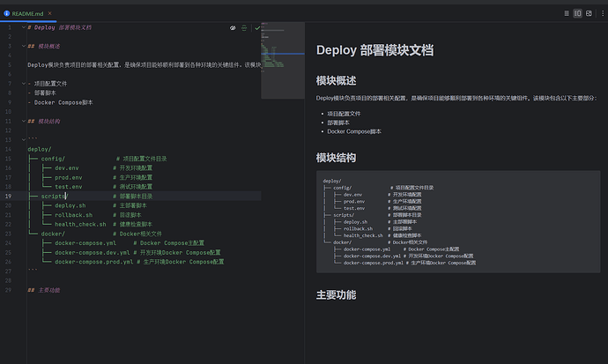608x364 pixels.
Task: Click 'prod.env' on editor line 17
Action: (68, 177)
